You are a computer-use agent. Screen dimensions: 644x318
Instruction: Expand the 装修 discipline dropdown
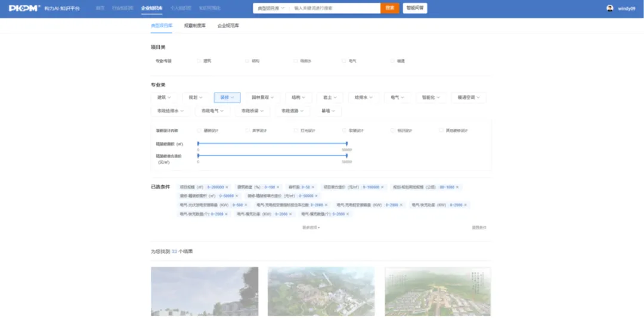227,97
